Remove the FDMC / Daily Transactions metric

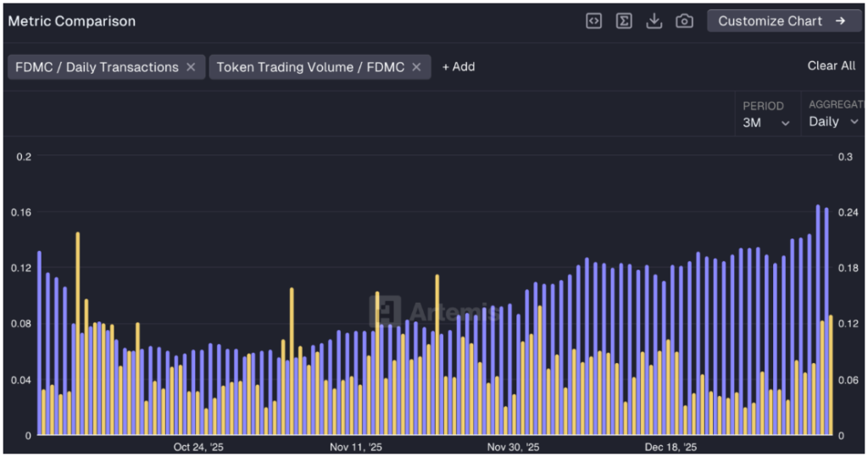[191, 67]
